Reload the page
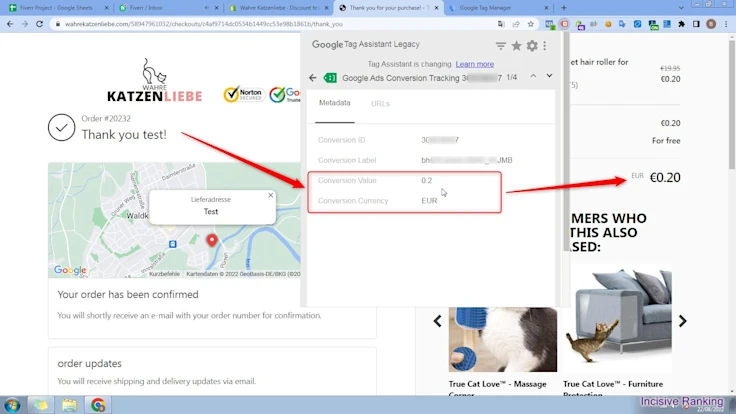The image size is (736, 414). [39, 24]
